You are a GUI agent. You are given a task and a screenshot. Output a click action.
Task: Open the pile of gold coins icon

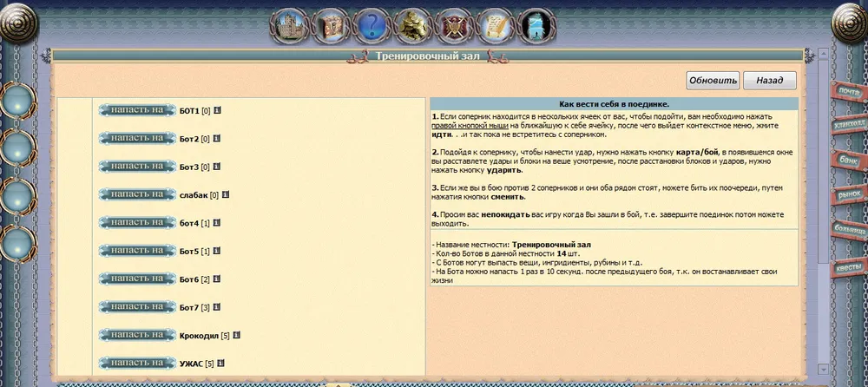[x=412, y=26]
